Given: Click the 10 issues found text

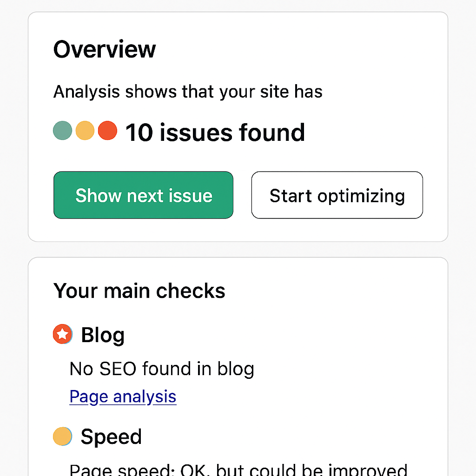Looking at the screenshot, I should 215,132.
